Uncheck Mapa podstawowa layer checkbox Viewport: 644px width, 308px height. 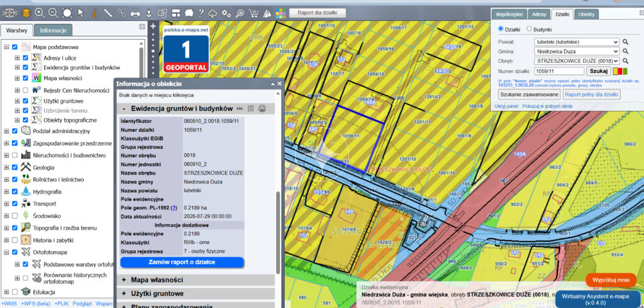click(x=15, y=47)
